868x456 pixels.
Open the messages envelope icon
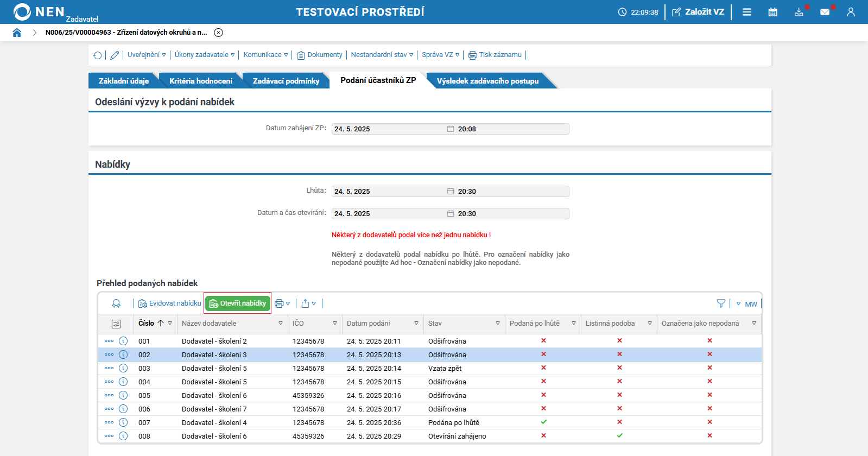(825, 12)
